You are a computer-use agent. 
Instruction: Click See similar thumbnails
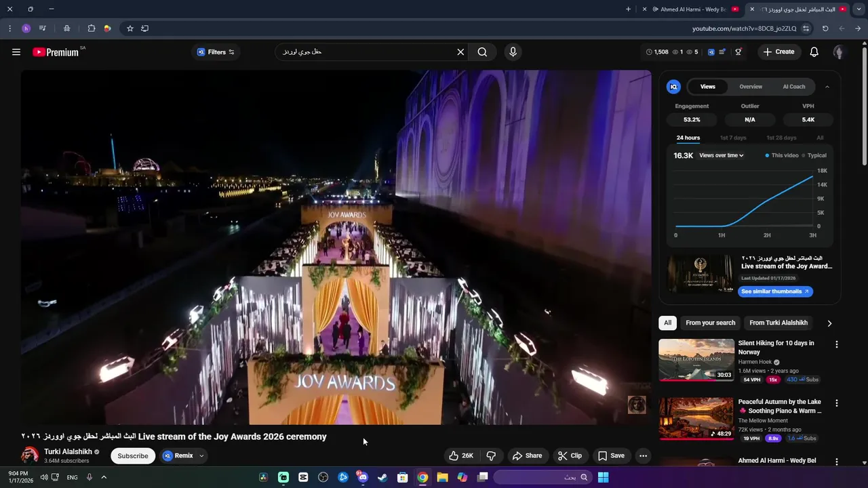[774, 291]
